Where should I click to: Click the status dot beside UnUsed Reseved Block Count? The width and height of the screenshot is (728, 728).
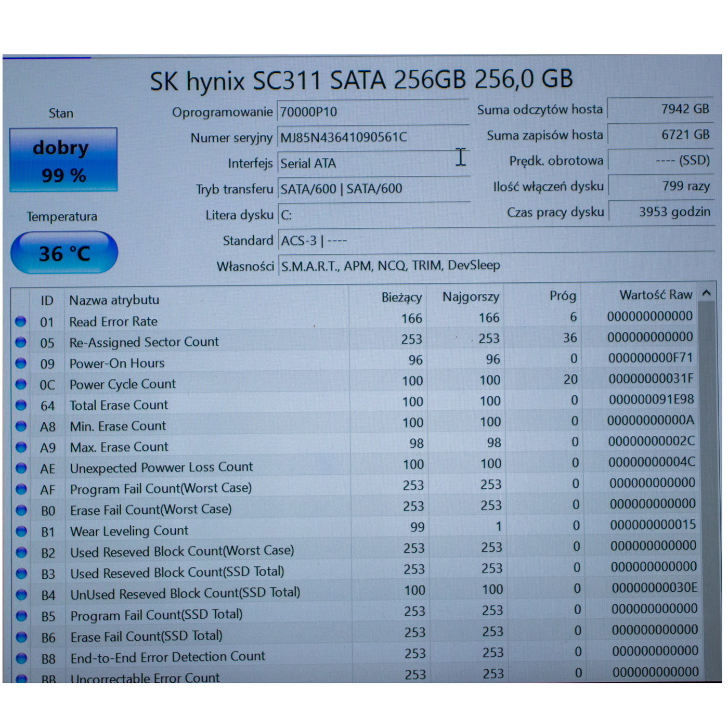click(x=21, y=594)
